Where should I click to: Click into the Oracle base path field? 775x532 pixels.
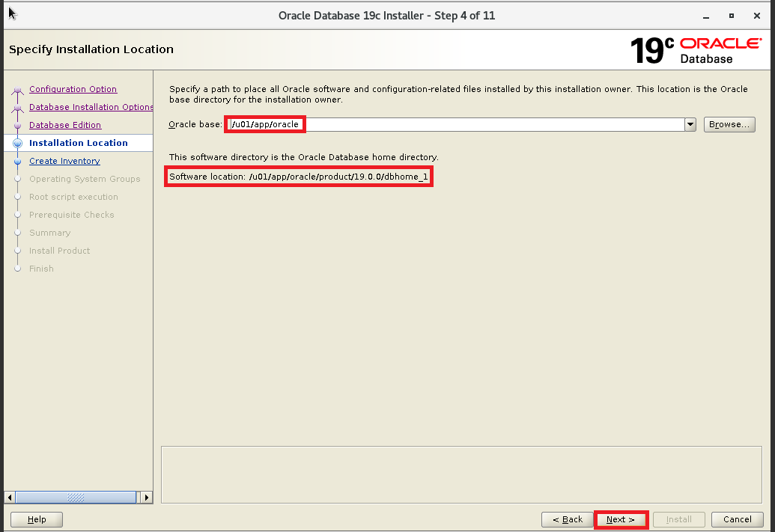(456, 124)
